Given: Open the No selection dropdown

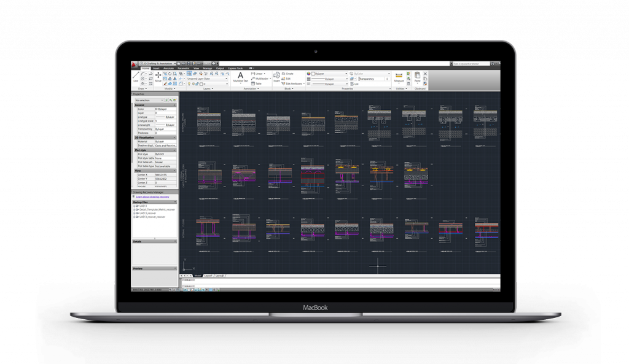Looking at the screenshot, I should click(149, 100).
